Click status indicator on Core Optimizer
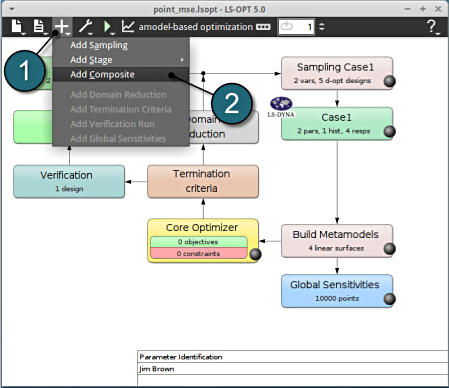 255,254
